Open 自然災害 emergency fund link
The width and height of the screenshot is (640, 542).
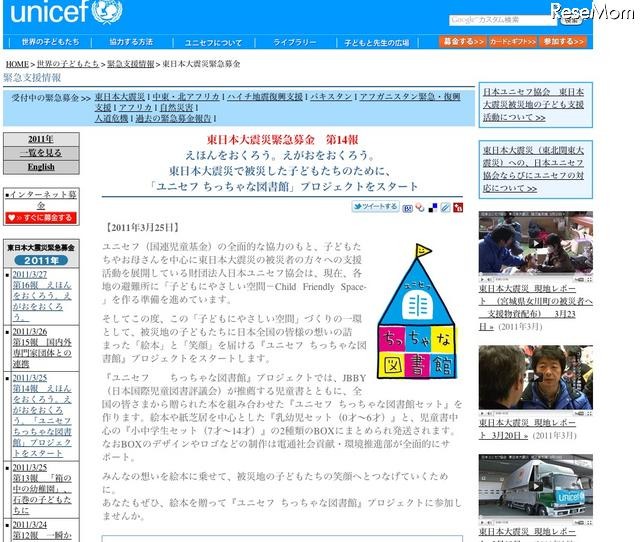tap(176, 107)
